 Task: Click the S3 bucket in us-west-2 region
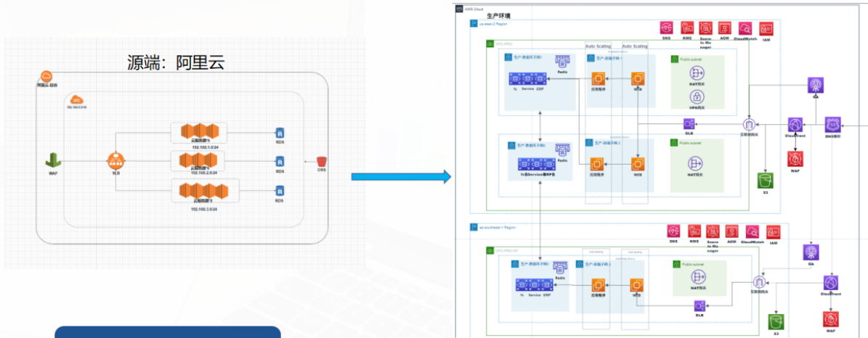pyautogui.click(x=763, y=179)
